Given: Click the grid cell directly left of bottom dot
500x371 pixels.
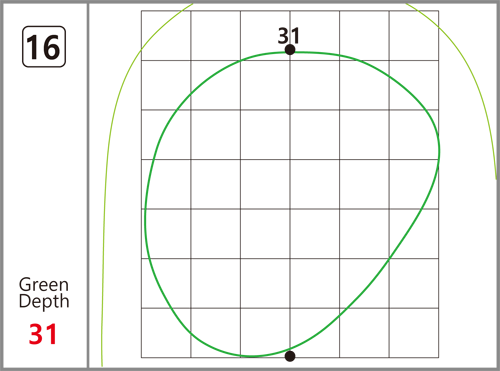Looking at the screenshot, I should tap(265, 333).
